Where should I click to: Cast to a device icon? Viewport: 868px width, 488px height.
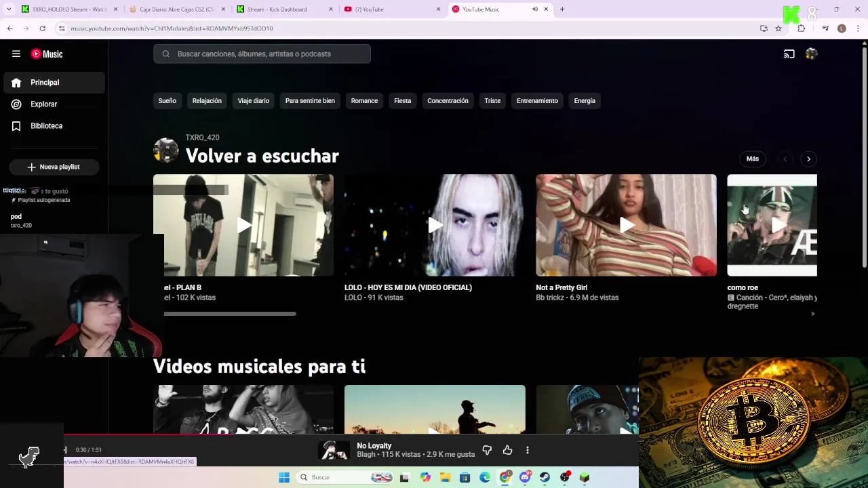click(789, 54)
